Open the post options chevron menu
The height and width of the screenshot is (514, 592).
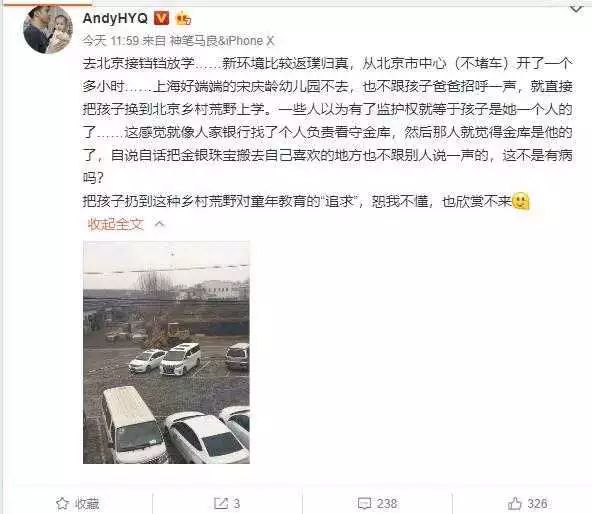576,8
